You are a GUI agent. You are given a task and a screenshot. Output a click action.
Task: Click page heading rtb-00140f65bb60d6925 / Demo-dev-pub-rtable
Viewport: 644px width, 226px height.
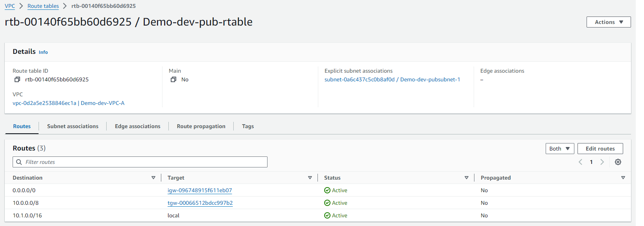129,22
